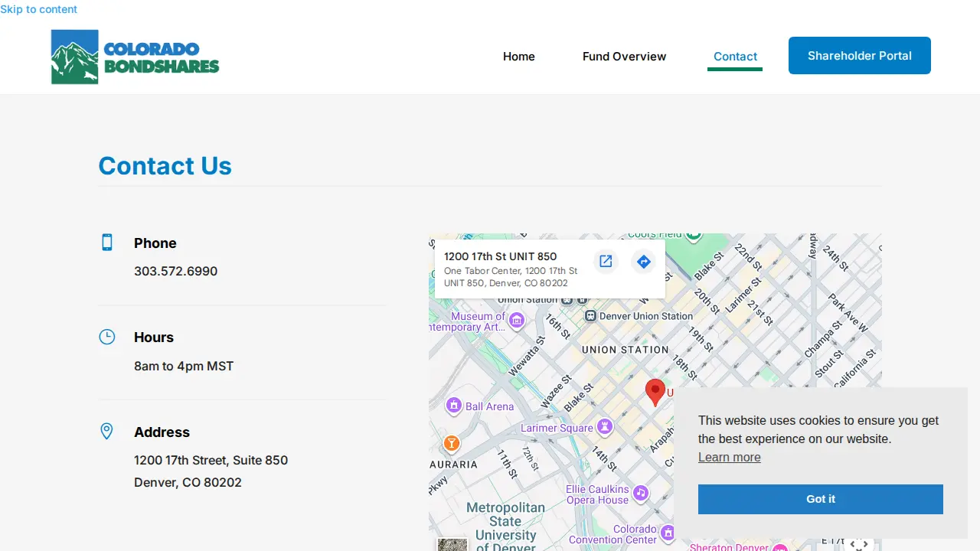The width and height of the screenshot is (980, 551).
Task: Select the Ball Arena map marker icon
Action: click(454, 405)
